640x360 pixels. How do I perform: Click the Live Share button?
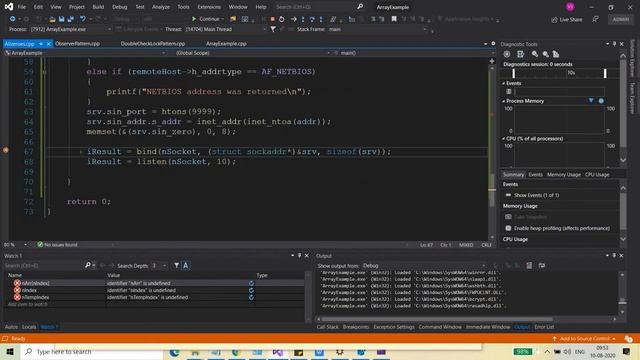click(x=567, y=19)
